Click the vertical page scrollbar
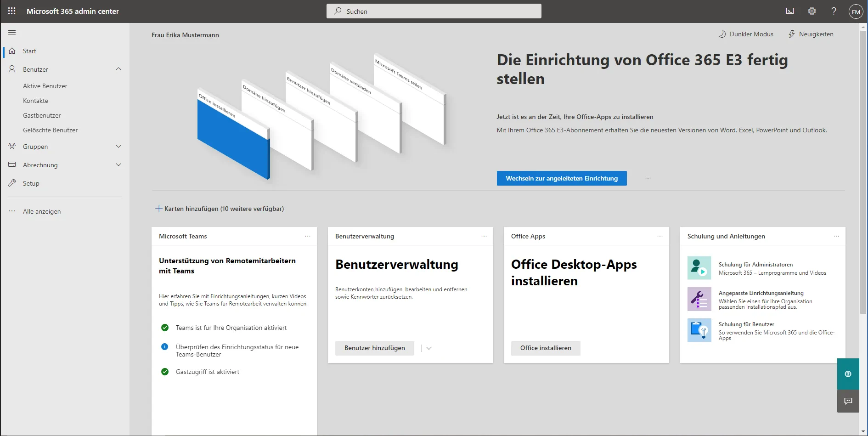The height and width of the screenshot is (436, 868). [863, 172]
